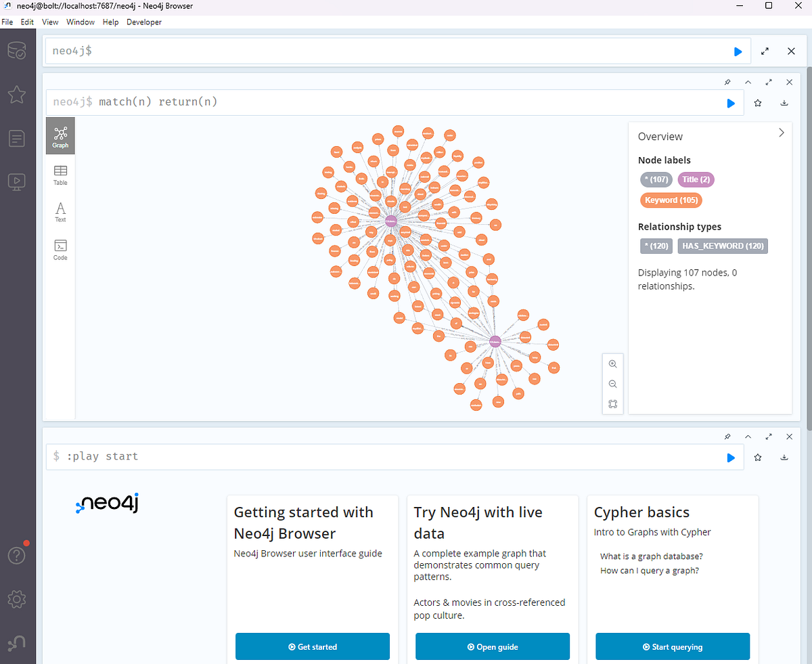This screenshot has height=664, width=812.
Task: Expand the Overview panel chevron
Action: tap(782, 133)
